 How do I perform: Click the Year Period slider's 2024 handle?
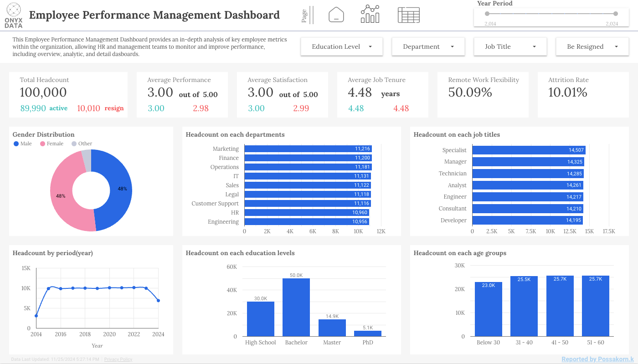click(616, 14)
